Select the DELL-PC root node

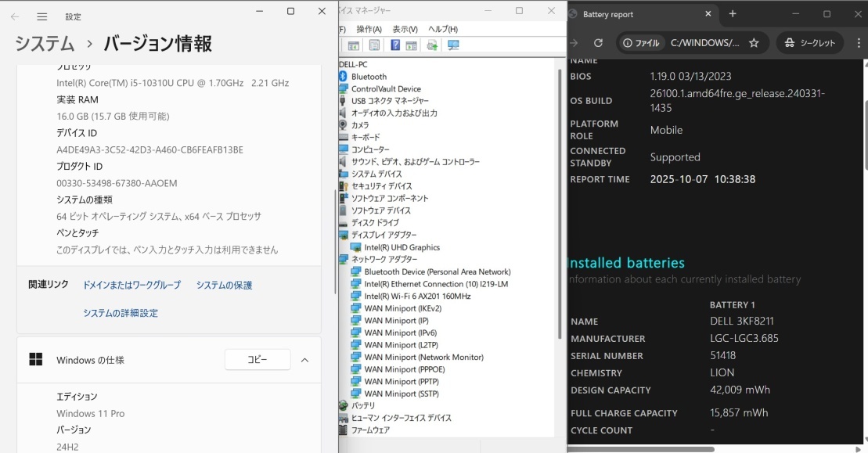353,64
